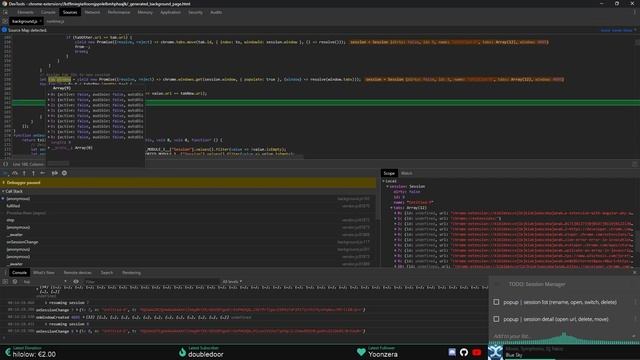Click the flame icon by Latest Subscriber

(x=182, y=352)
